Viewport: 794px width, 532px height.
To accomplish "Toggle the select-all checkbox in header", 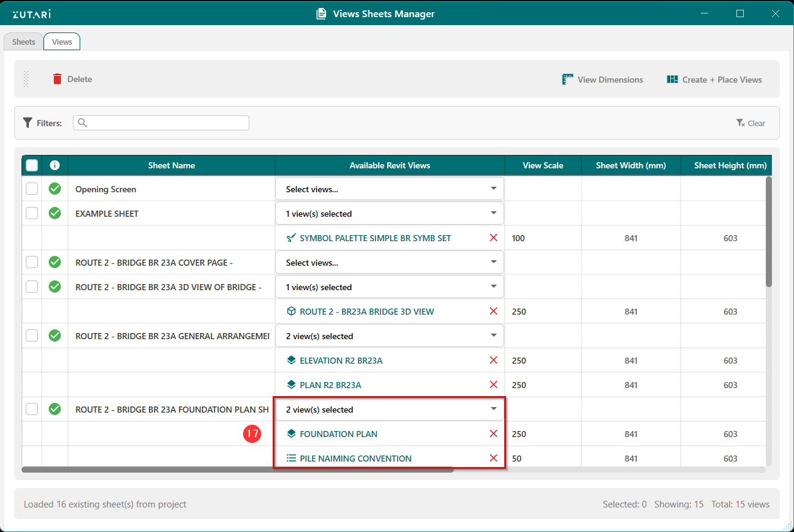I will (32, 165).
